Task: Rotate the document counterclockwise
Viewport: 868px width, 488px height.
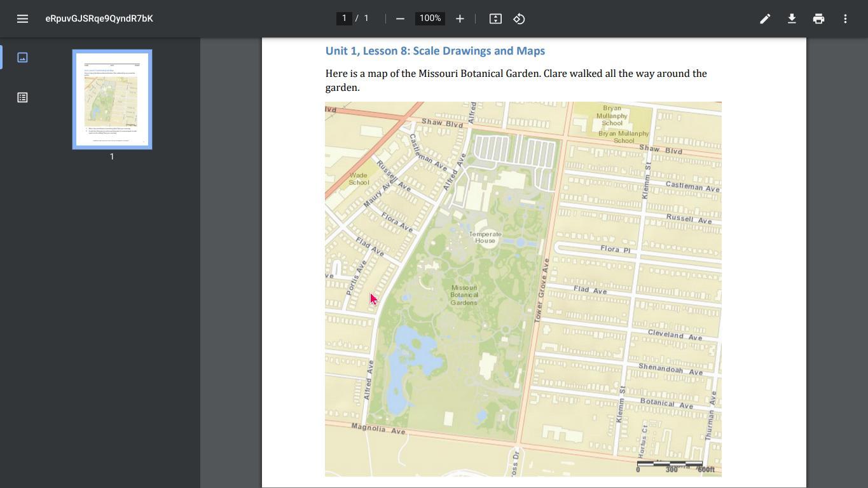Action: (520, 18)
